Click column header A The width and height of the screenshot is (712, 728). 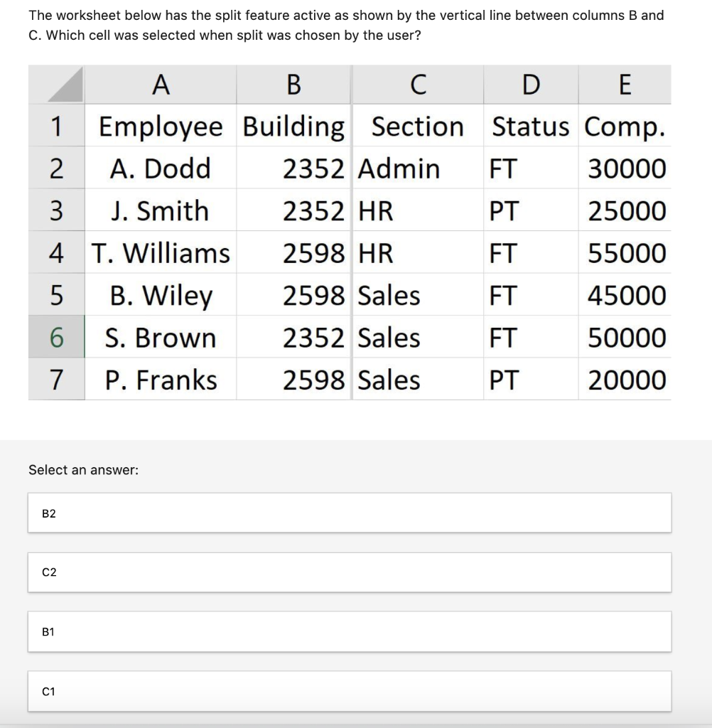[x=160, y=84]
